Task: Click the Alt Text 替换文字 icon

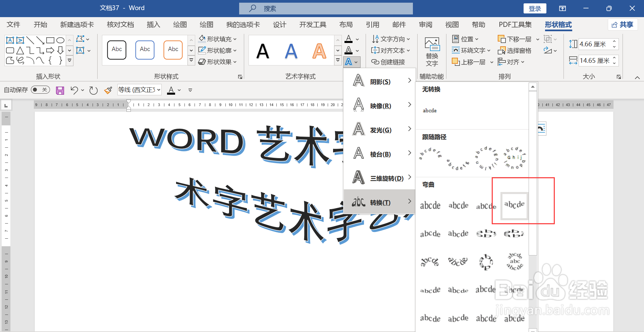Action: click(x=432, y=52)
